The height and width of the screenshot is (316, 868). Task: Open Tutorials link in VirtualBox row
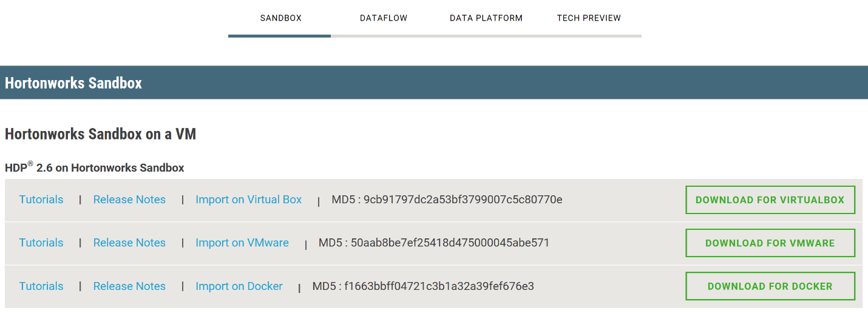click(x=41, y=200)
